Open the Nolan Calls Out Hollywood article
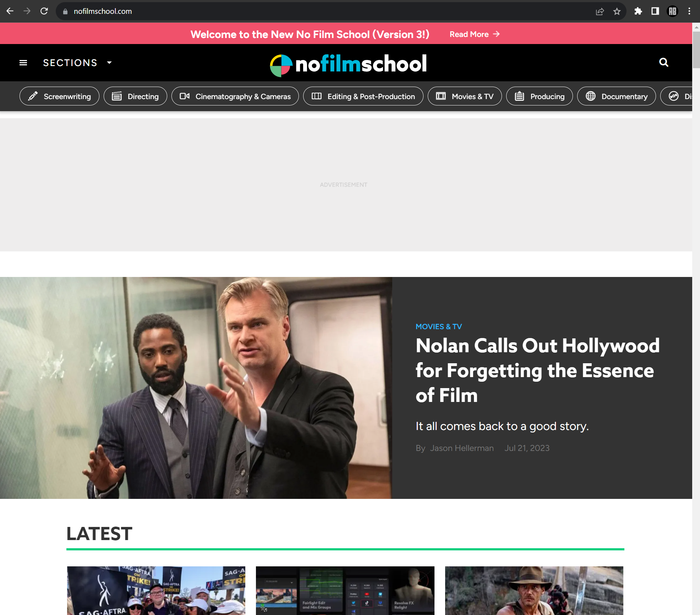700x615 pixels. coord(537,370)
